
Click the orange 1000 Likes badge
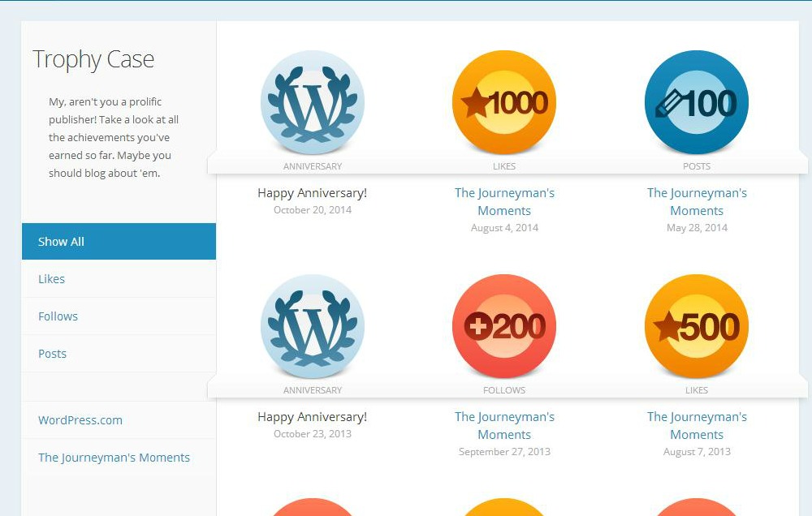504,102
